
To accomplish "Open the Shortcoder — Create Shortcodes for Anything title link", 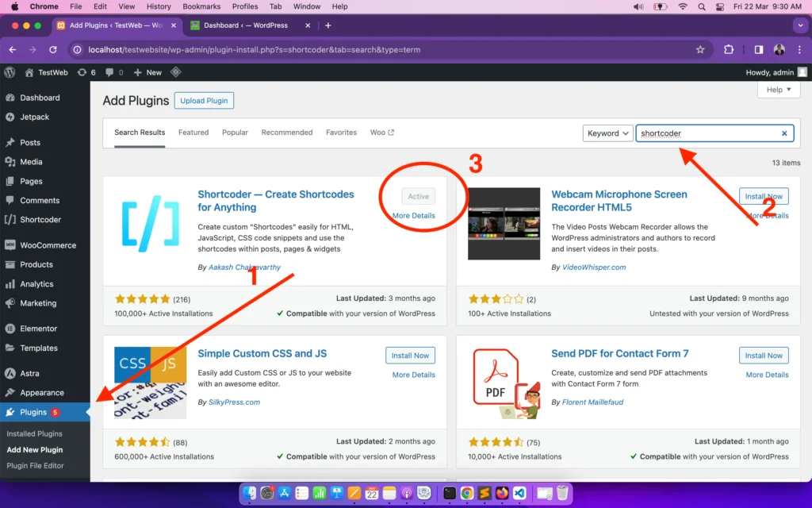I will (276, 201).
